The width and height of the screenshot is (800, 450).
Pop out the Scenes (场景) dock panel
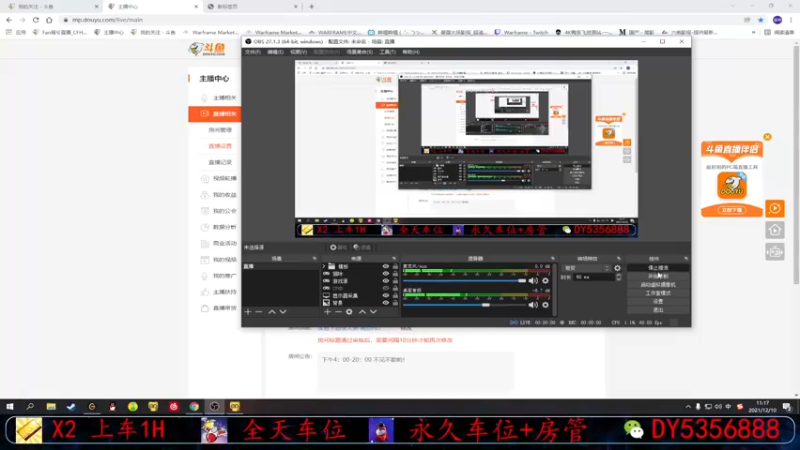tap(314, 259)
